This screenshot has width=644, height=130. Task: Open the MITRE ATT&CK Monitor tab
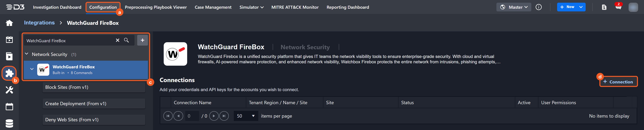pos(295,7)
